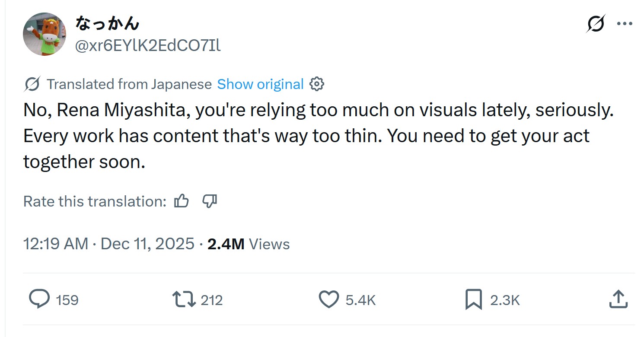The image size is (644, 337).
Task: Rate translation thumbs down
Action: (210, 201)
